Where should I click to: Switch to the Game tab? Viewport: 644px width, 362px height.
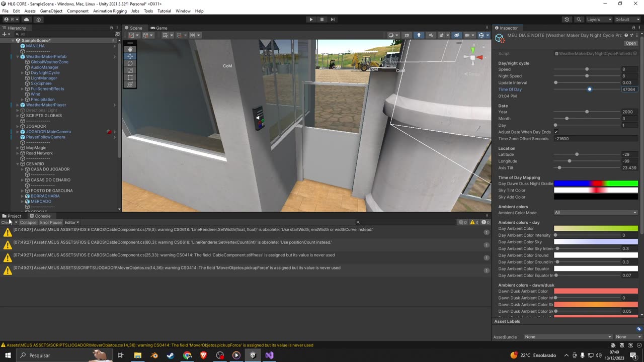point(158,28)
